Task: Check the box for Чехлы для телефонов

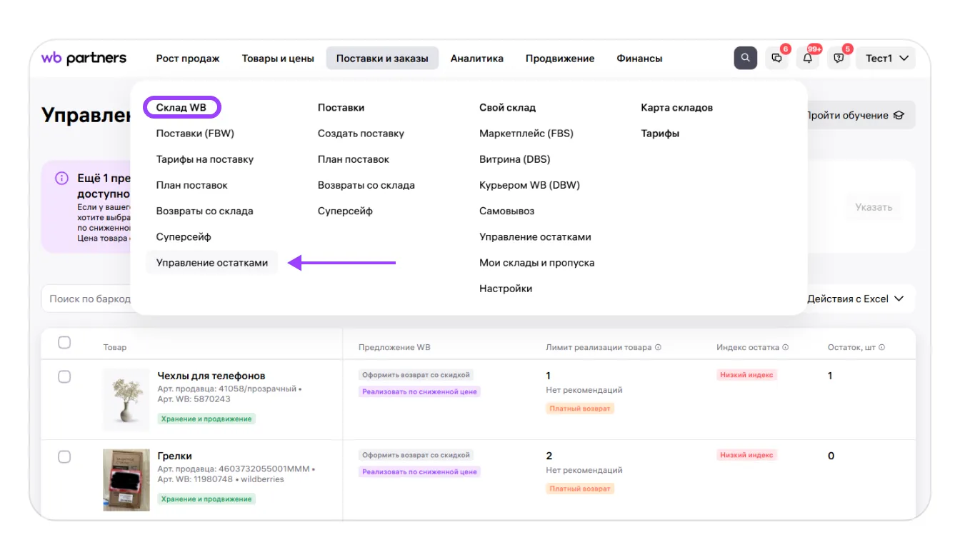Action: pyautogui.click(x=64, y=376)
